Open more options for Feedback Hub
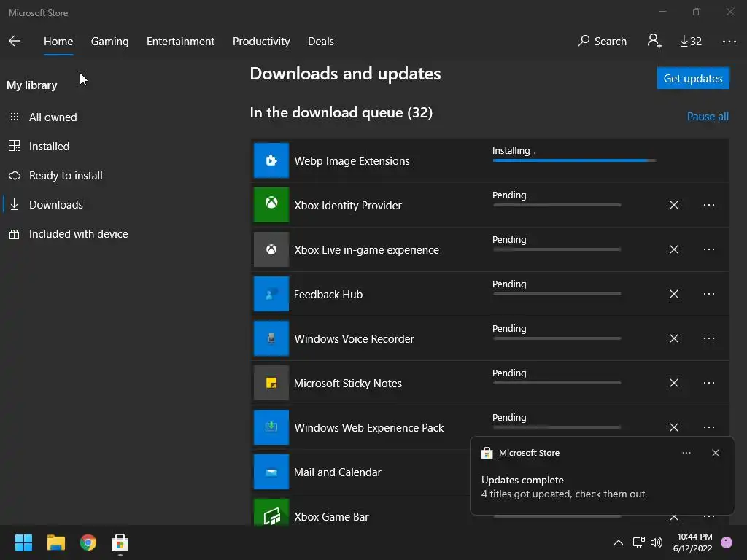This screenshot has height=560, width=747. (x=709, y=294)
